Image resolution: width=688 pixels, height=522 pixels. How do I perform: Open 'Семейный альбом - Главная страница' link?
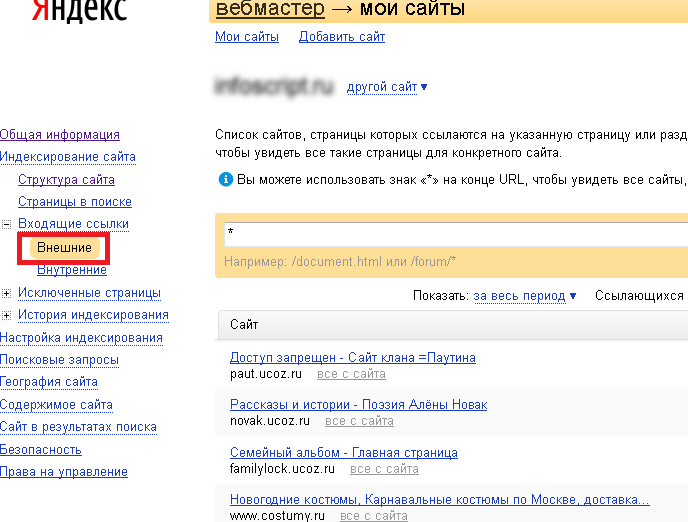(344, 453)
